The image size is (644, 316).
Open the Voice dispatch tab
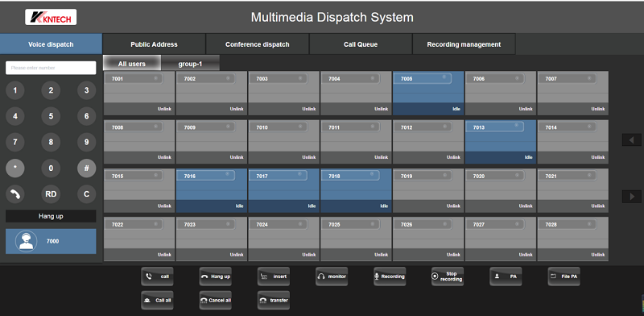point(51,44)
